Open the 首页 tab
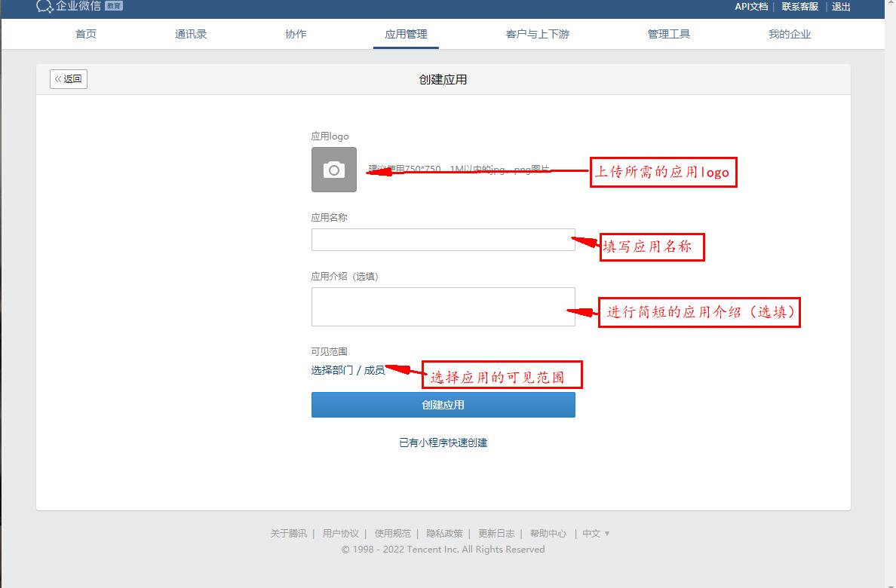This screenshot has width=896, height=588. (86, 34)
